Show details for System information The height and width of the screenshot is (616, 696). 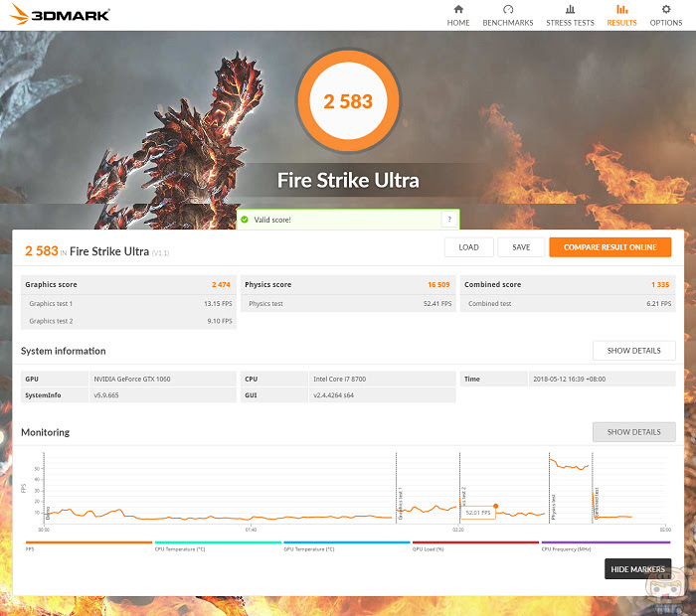634,351
